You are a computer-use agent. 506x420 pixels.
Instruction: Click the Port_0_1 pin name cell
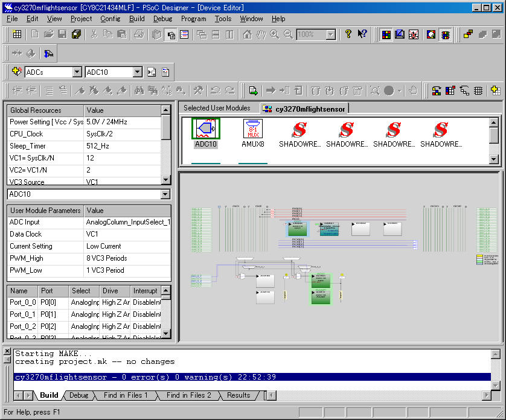click(x=22, y=314)
